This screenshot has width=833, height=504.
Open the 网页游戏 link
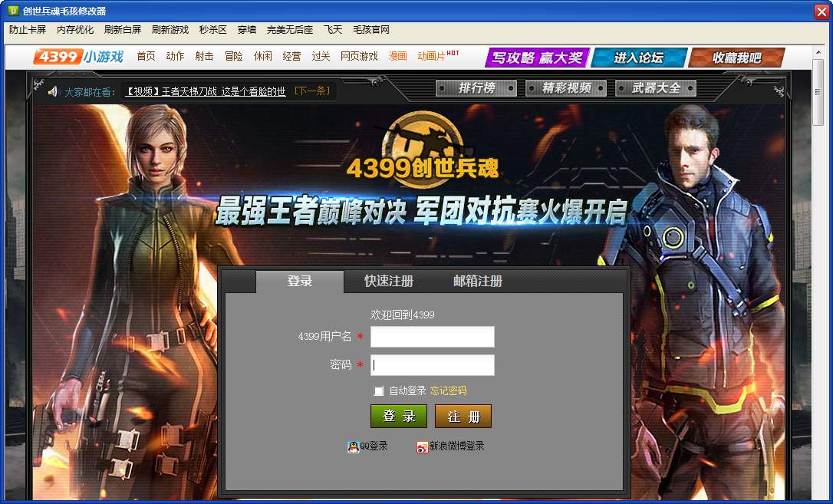click(359, 56)
